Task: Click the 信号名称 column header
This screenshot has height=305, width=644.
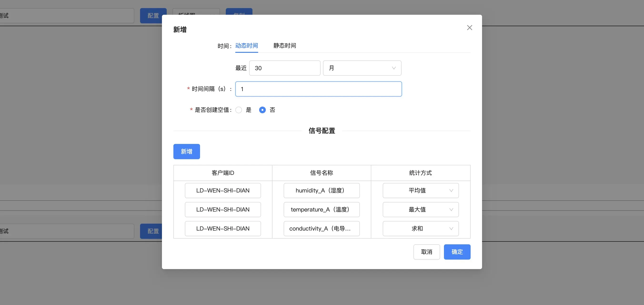Action: coord(322,173)
